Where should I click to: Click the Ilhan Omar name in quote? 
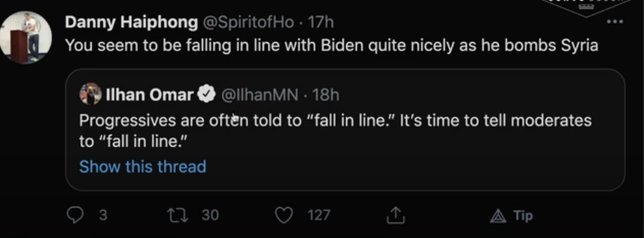point(149,95)
